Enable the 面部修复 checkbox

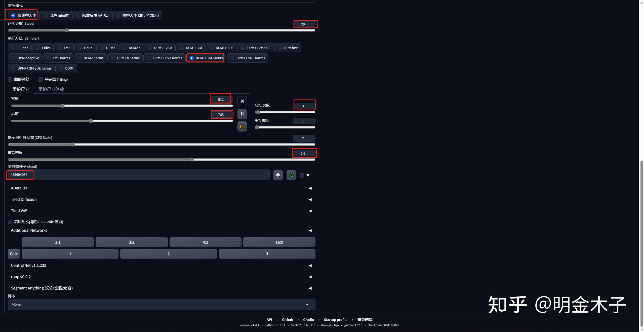click(x=10, y=79)
